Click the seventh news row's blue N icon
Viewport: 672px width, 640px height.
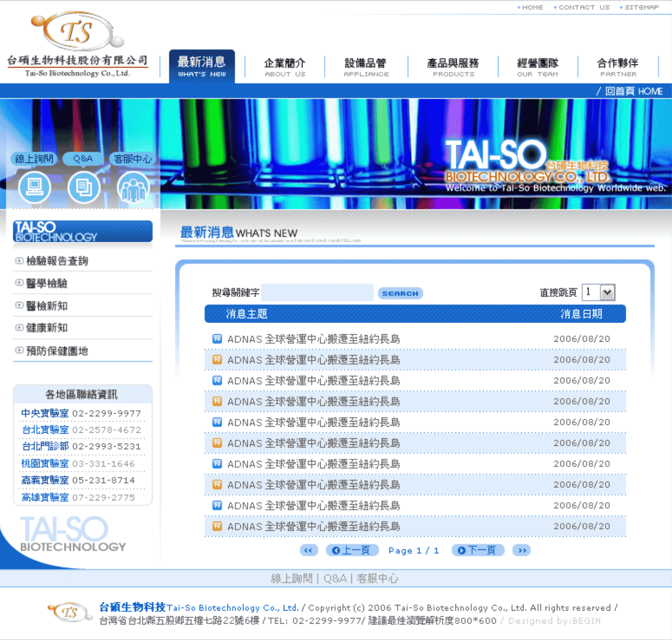[x=217, y=464]
